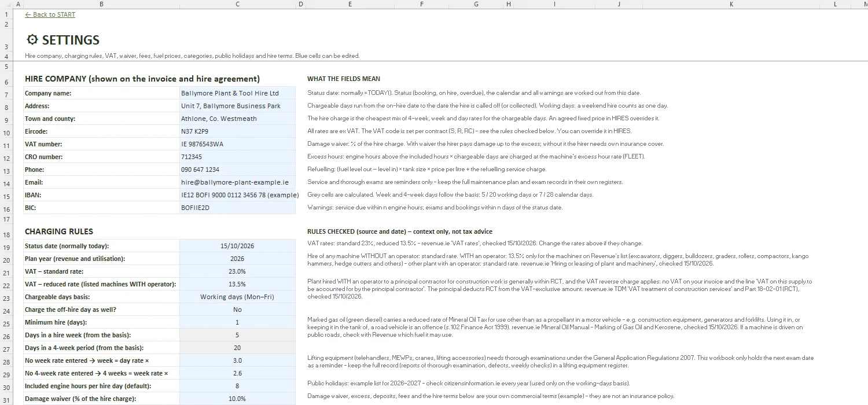The height and width of the screenshot is (405, 868).
Task: Select column B header
Action: tap(101, 4)
